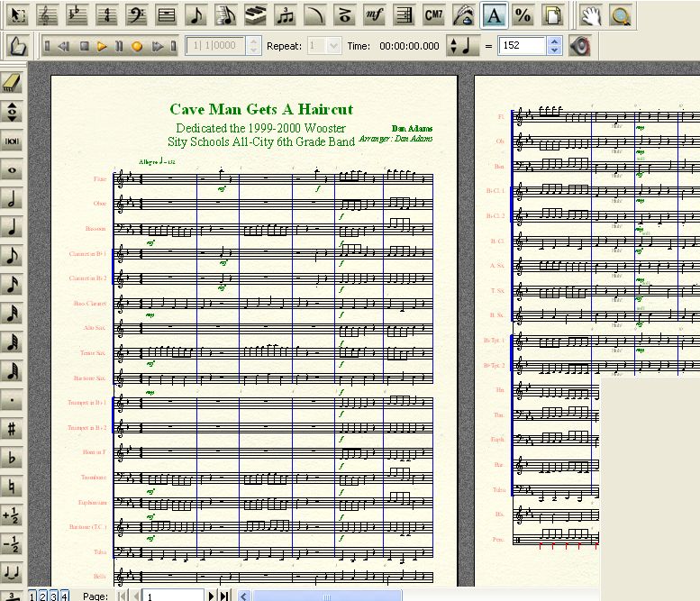Go to the last page
The image size is (700, 601).
point(224,596)
